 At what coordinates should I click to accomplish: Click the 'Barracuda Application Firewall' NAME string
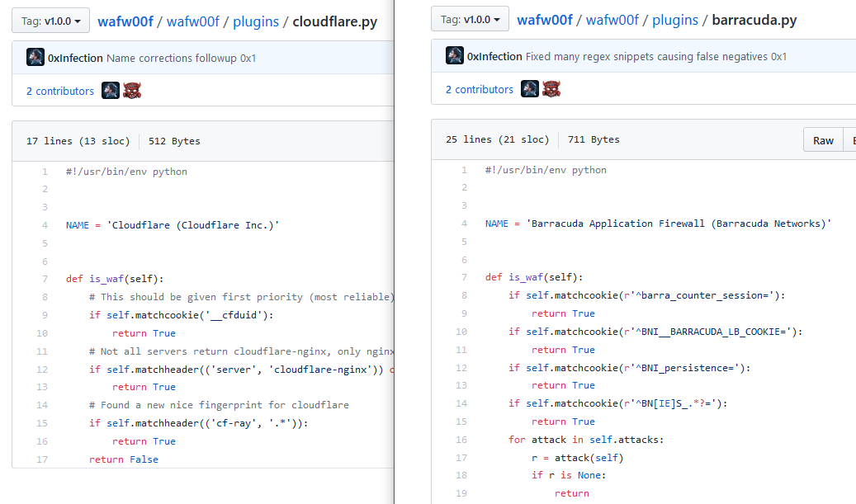[x=679, y=224]
